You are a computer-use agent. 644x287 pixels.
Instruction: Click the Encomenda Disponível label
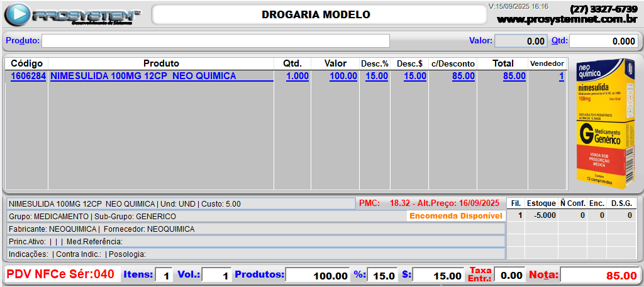[x=456, y=216]
